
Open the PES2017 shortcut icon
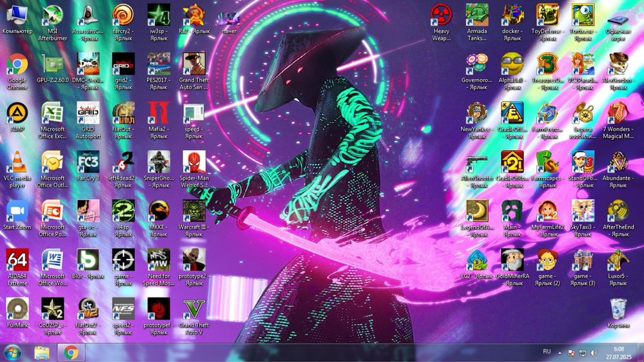[159, 64]
